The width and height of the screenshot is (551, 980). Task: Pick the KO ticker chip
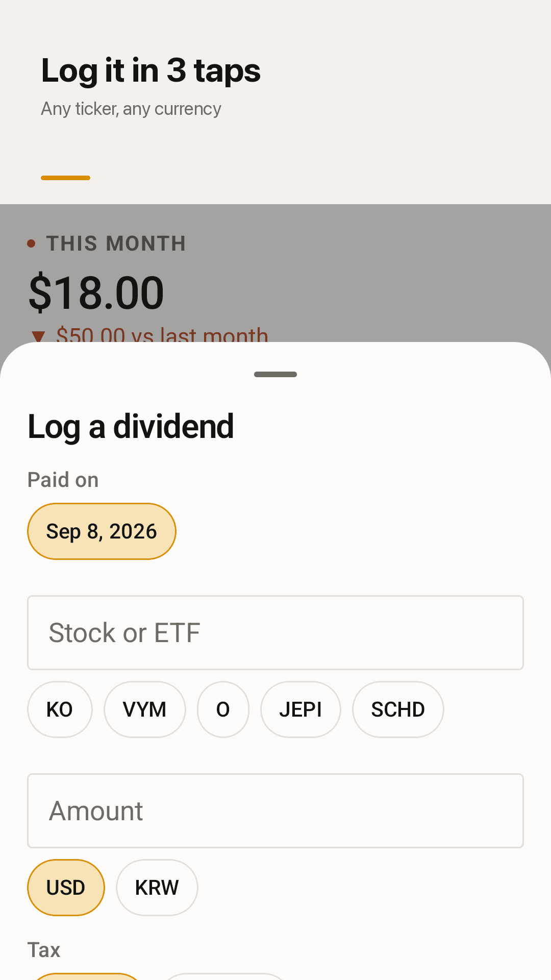[x=60, y=709]
